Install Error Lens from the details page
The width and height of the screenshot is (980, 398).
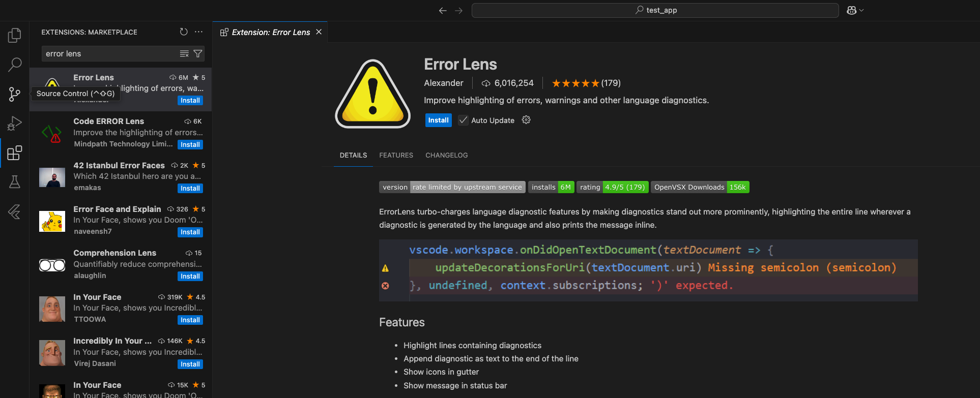(438, 120)
